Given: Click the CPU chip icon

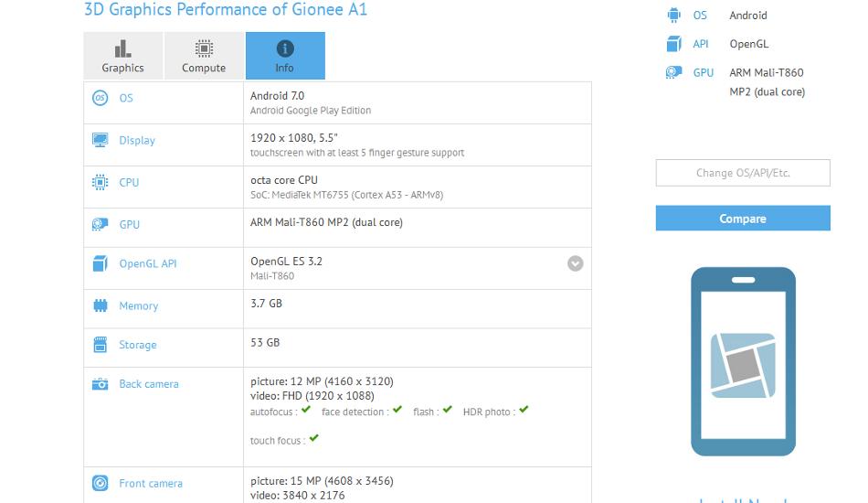Looking at the screenshot, I should point(101,182).
